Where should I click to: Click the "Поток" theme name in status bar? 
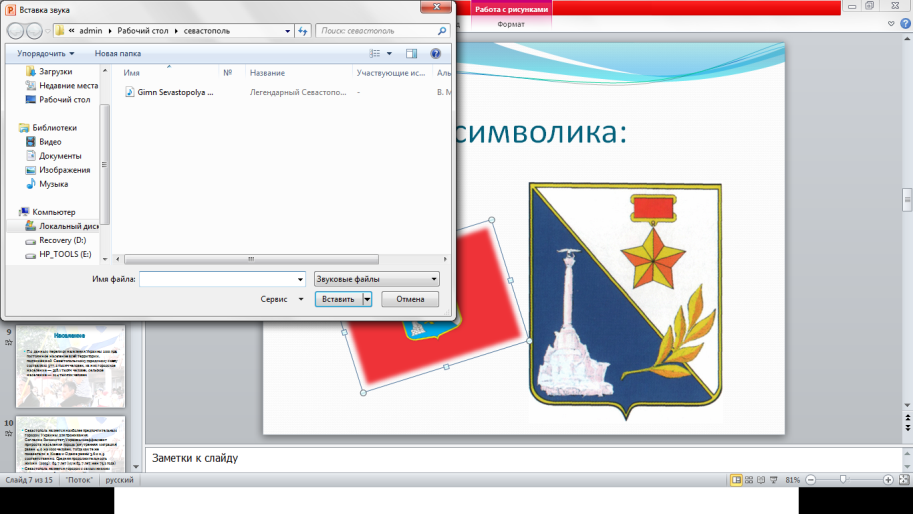click(x=79, y=480)
